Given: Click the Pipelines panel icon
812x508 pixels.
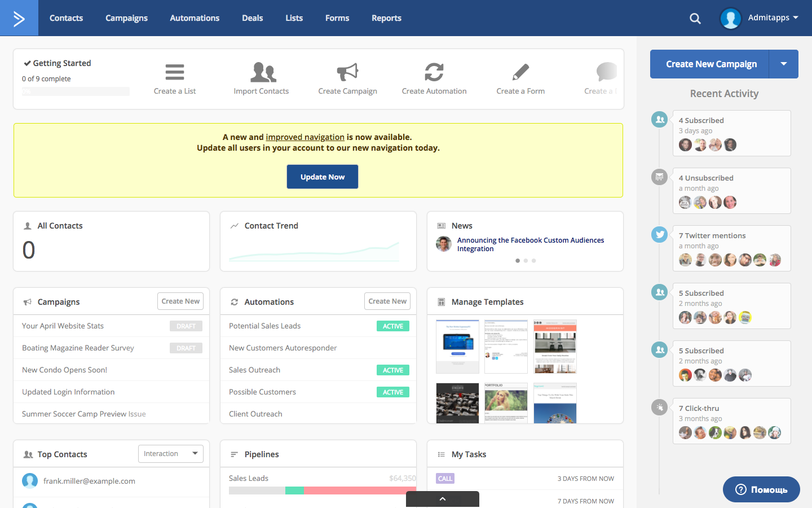Looking at the screenshot, I should pyautogui.click(x=235, y=454).
